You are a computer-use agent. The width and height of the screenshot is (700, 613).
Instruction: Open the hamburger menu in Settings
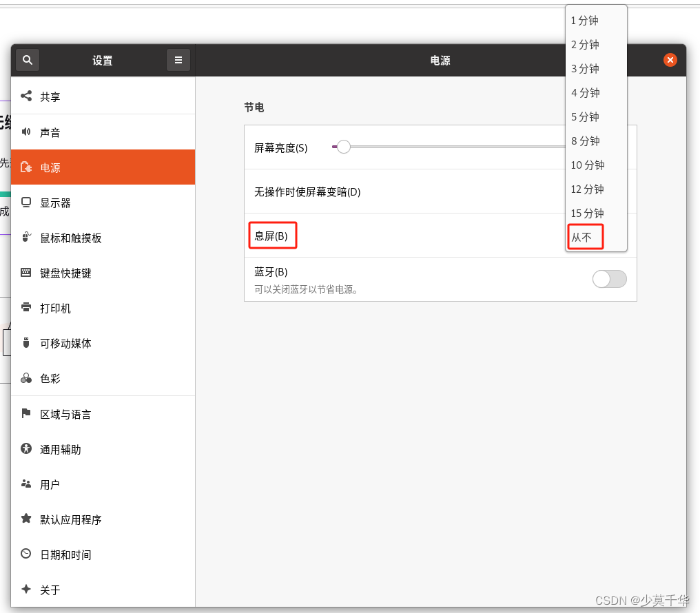coord(178,60)
